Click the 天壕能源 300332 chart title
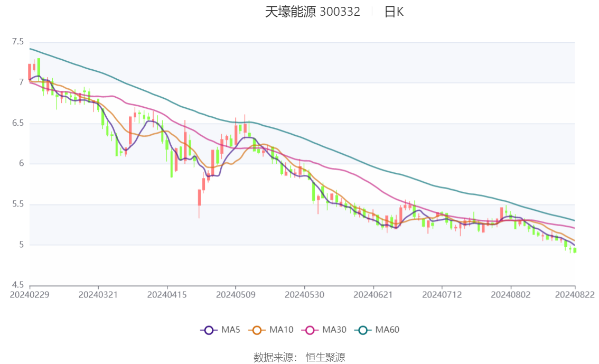This screenshot has width=599, height=364. coord(313,12)
